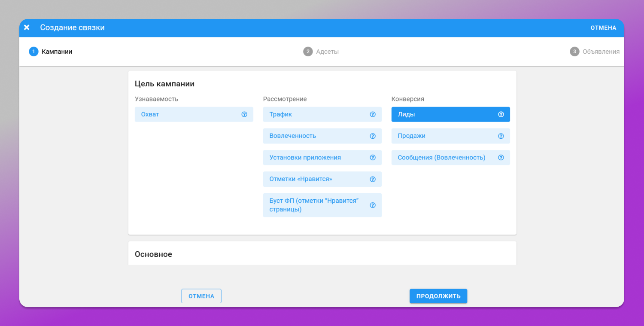
Task: Show the help hint for Продажи
Action: coord(501,136)
